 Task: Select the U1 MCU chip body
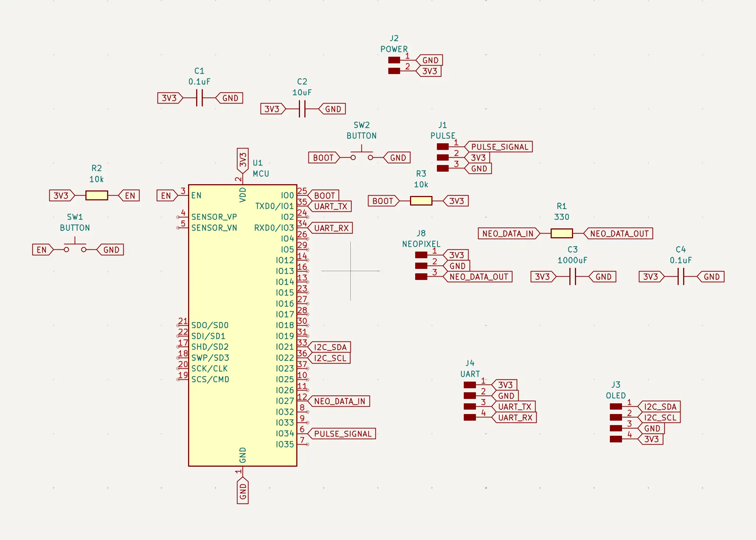coord(243,326)
